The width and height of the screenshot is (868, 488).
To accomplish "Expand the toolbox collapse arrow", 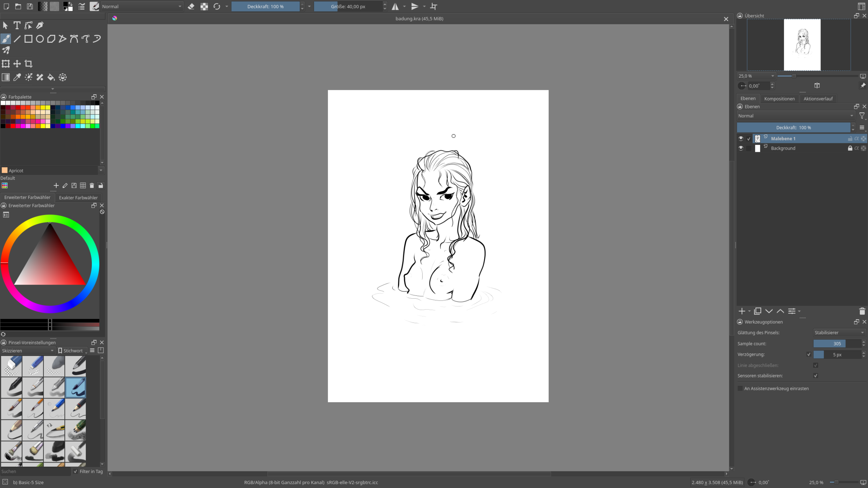I will [53, 89].
